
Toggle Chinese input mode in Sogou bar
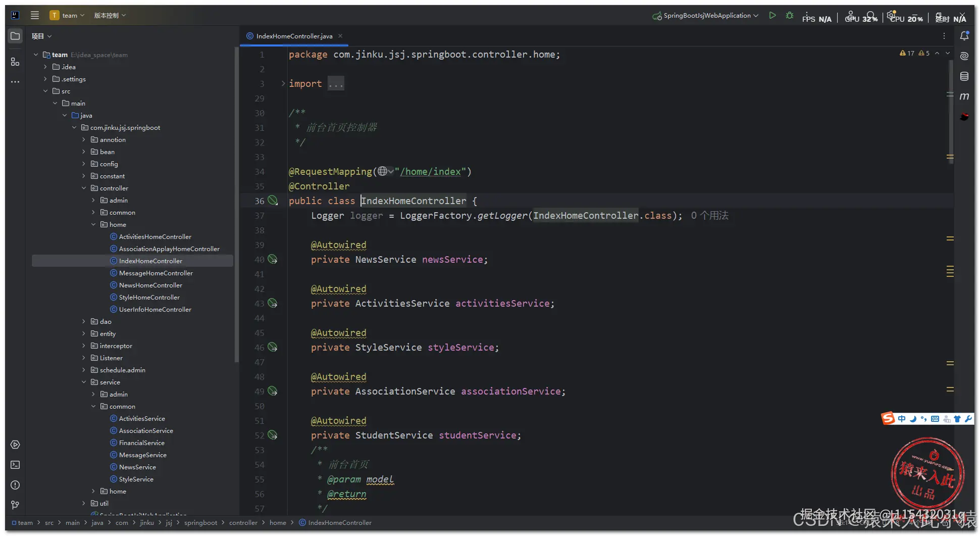click(x=902, y=419)
